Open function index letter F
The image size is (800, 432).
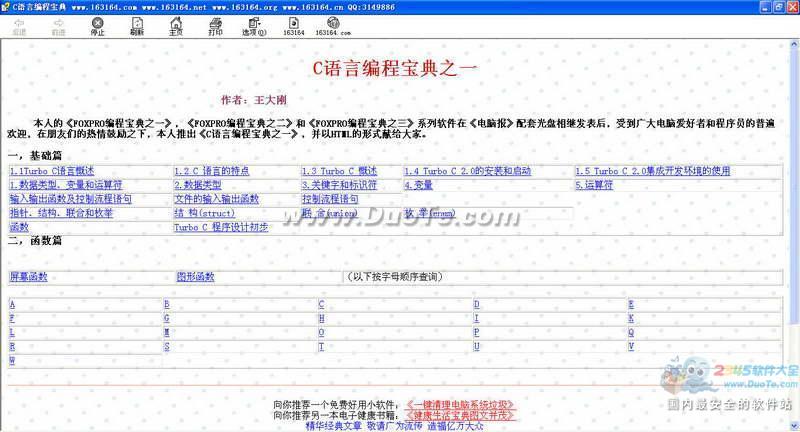[x=12, y=319]
